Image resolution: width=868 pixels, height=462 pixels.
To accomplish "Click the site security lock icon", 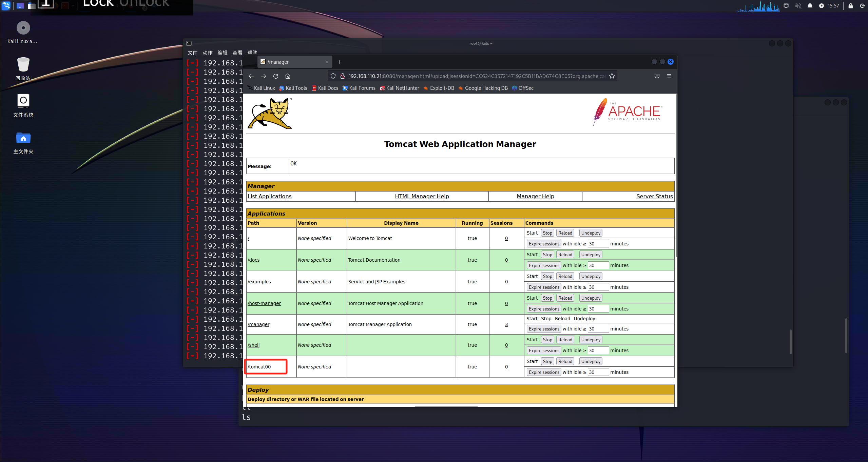I will click(343, 76).
